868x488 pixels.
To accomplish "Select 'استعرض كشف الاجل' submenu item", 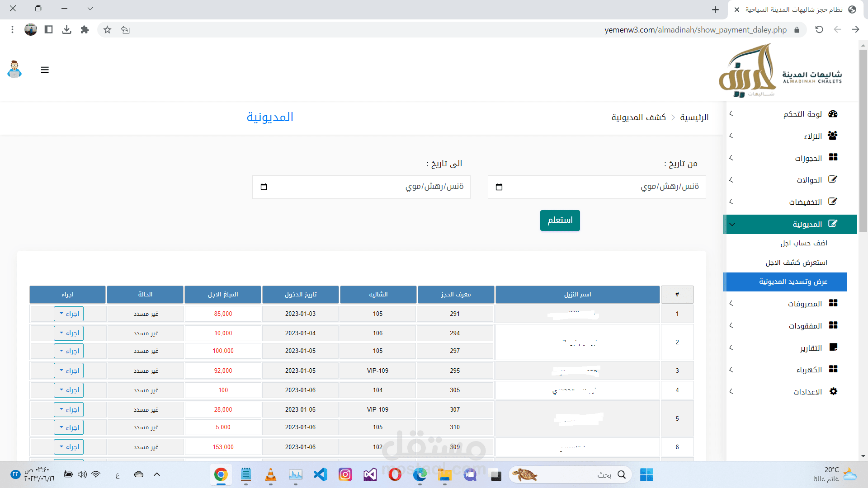I will click(x=796, y=263).
